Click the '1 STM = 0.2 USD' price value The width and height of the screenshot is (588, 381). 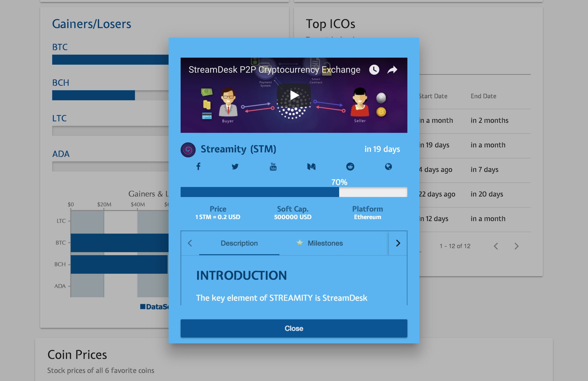pos(218,217)
